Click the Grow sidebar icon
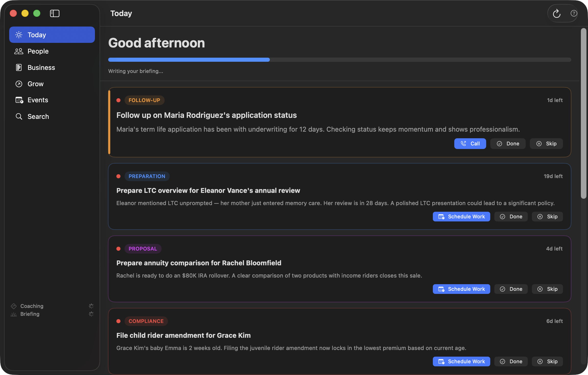Image resolution: width=588 pixels, height=375 pixels. [19, 84]
